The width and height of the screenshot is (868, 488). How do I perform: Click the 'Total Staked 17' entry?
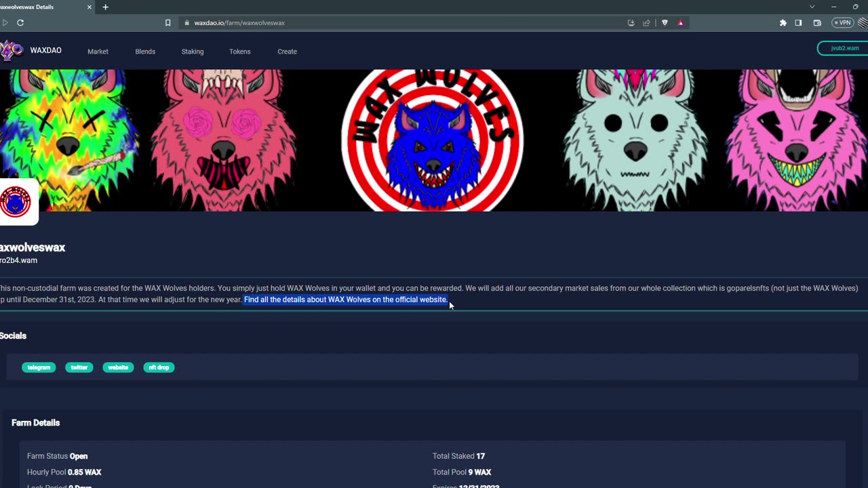tap(459, 456)
